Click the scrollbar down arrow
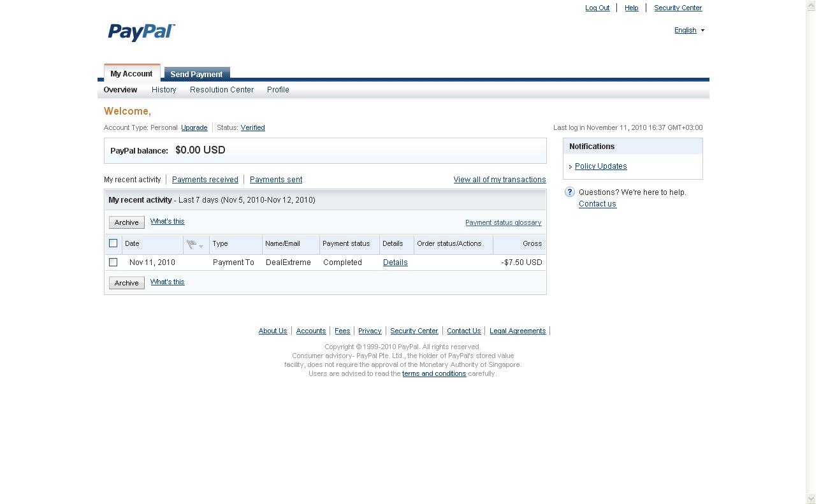This screenshot has width=828, height=504. (811, 498)
